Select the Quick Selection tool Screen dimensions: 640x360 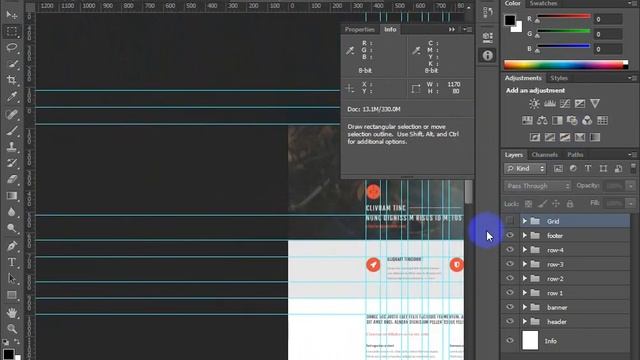11,64
